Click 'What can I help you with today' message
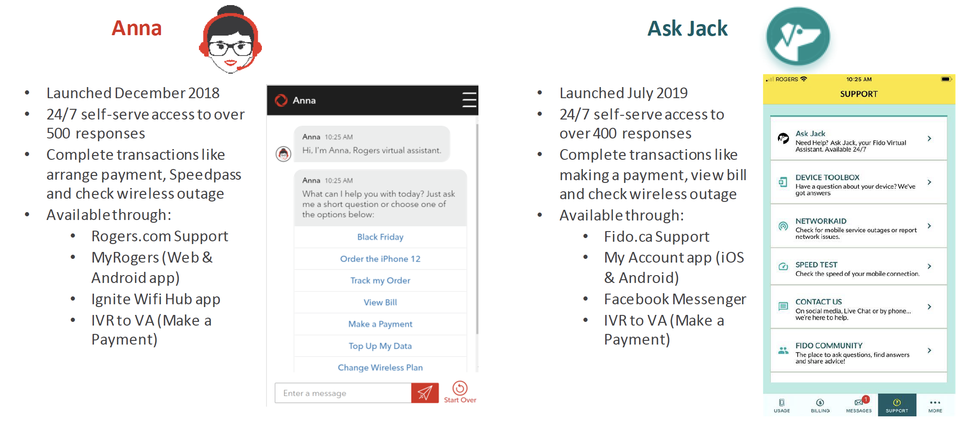The width and height of the screenshot is (980, 427). [380, 198]
